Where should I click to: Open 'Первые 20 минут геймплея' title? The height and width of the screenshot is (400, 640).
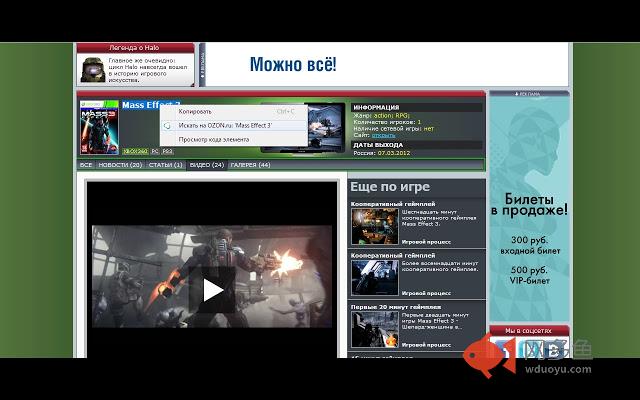pos(396,307)
